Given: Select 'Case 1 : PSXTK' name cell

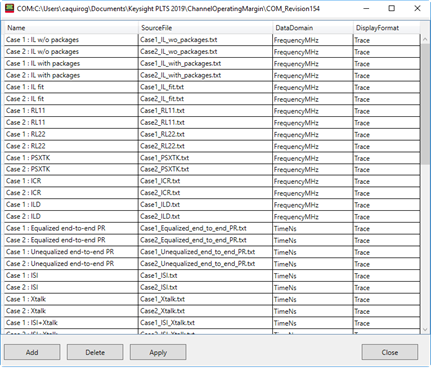Looking at the screenshot, I should 71,158.
